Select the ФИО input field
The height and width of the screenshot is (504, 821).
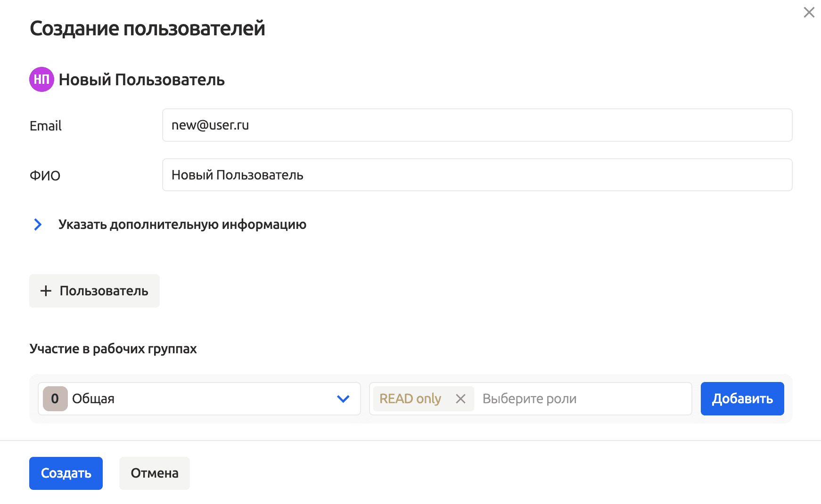click(x=477, y=175)
